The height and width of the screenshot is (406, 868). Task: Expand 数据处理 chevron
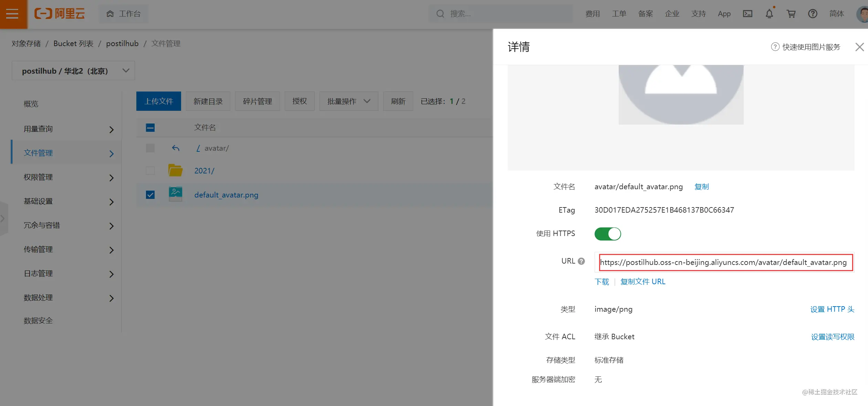[x=111, y=298]
